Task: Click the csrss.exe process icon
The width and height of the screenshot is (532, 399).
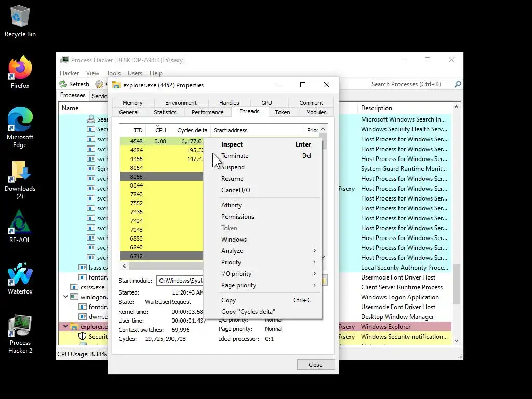Action: click(x=74, y=287)
